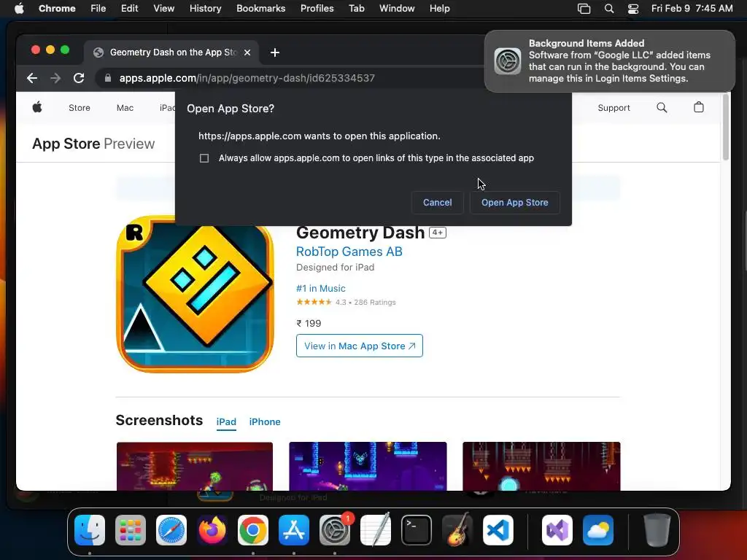Click Mac in Apple site navigation

click(x=125, y=108)
